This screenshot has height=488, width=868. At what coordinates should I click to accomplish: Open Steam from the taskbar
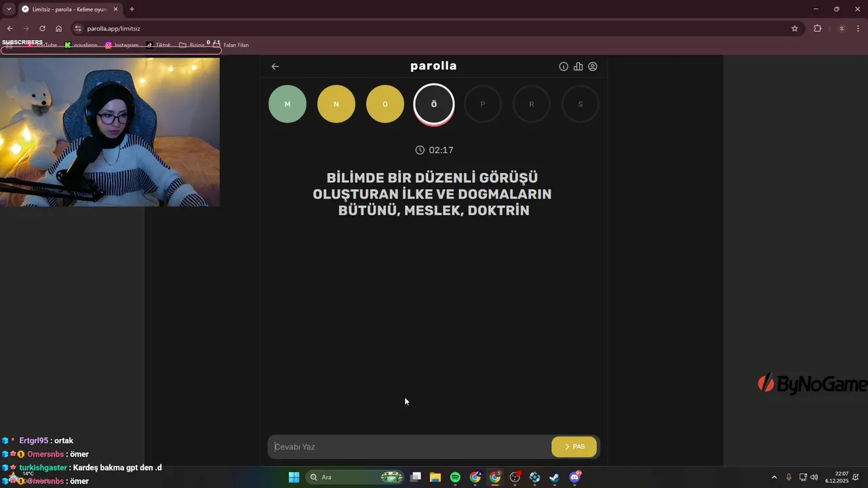point(555,477)
